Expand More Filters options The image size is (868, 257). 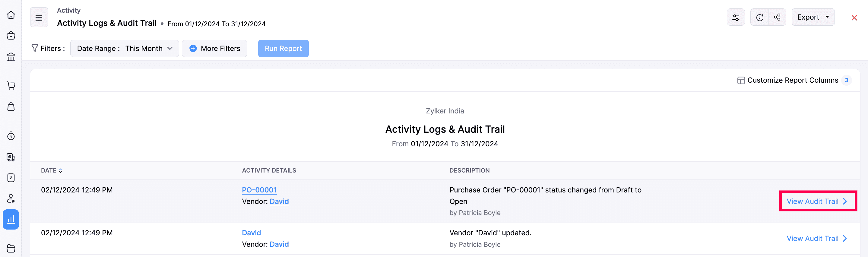coord(214,48)
